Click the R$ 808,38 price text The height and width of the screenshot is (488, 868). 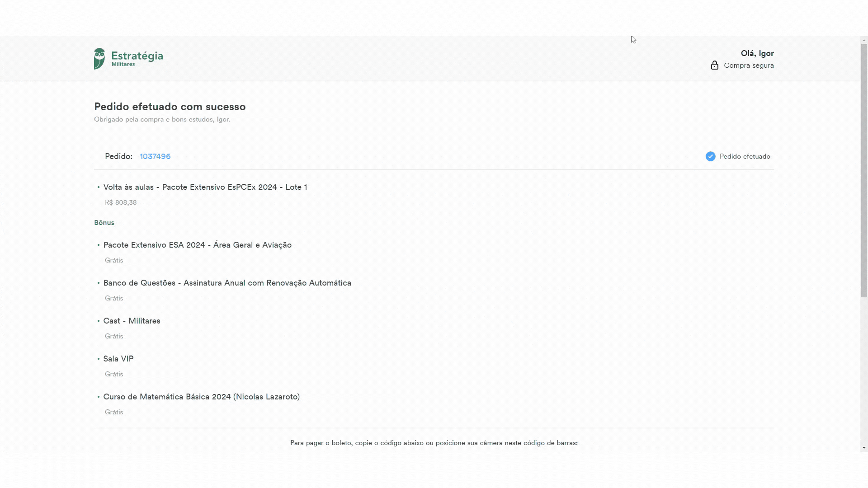121,202
